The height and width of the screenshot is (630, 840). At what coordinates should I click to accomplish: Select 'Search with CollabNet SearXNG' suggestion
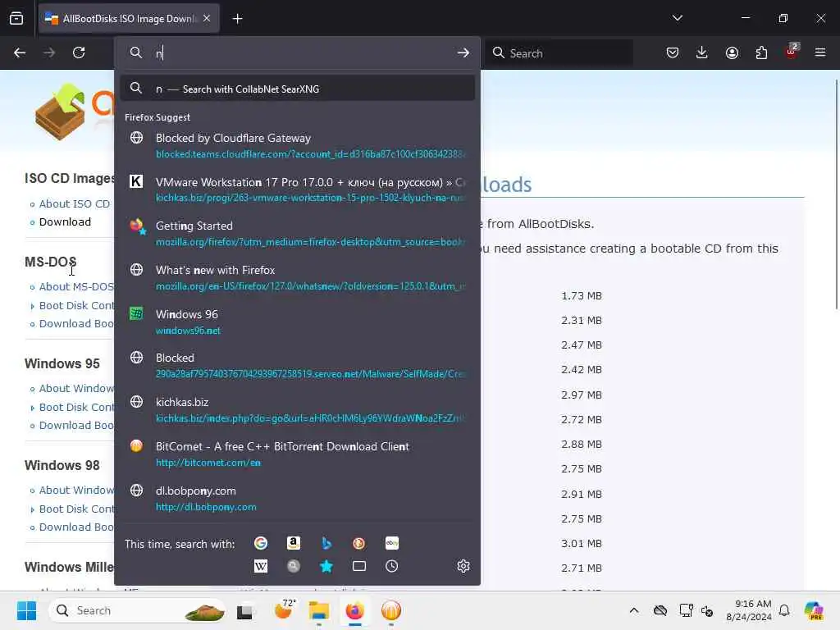click(297, 89)
